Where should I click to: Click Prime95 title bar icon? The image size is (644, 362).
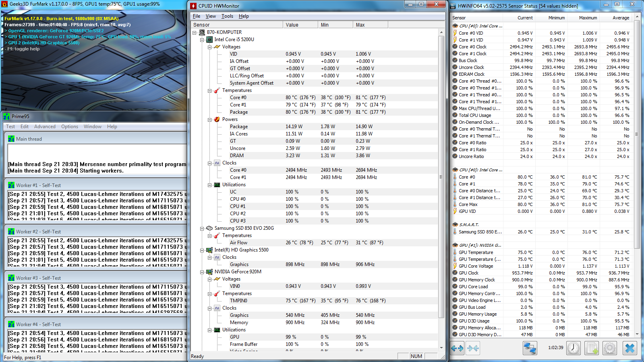click(6, 117)
